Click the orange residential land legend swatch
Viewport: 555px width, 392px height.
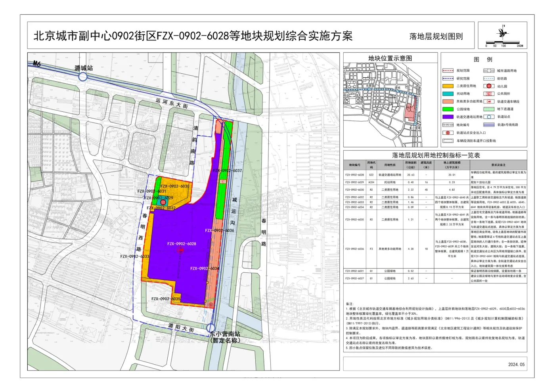pos(448,86)
